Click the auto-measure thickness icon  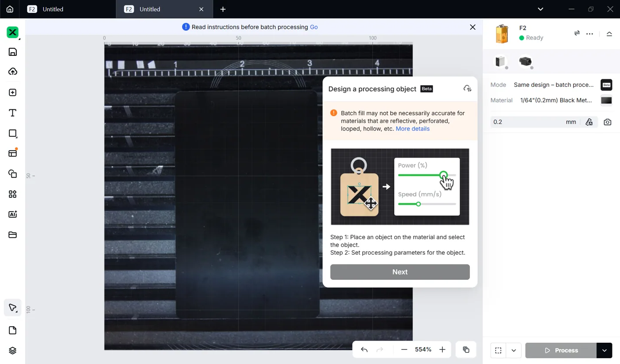click(x=589, y=122)
